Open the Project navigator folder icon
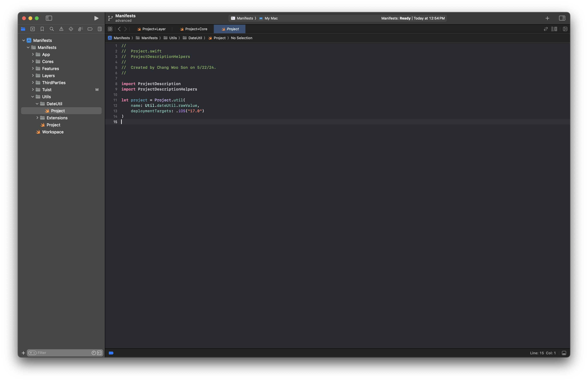This screenshot has height=381, width=588. pyautogui.click(x=23, y=29)
